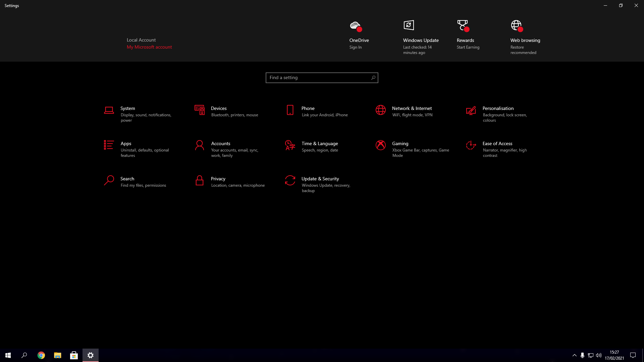Open the Apps list icon
The image size is (644, 362).
coord(109,145)
